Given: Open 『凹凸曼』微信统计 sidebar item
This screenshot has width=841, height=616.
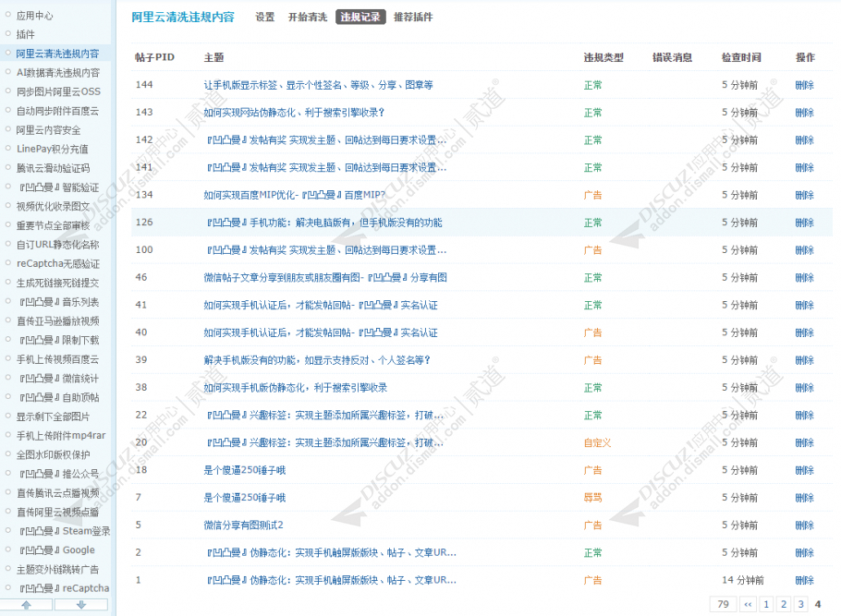Looking at the screenshot, I should [58, 379].
